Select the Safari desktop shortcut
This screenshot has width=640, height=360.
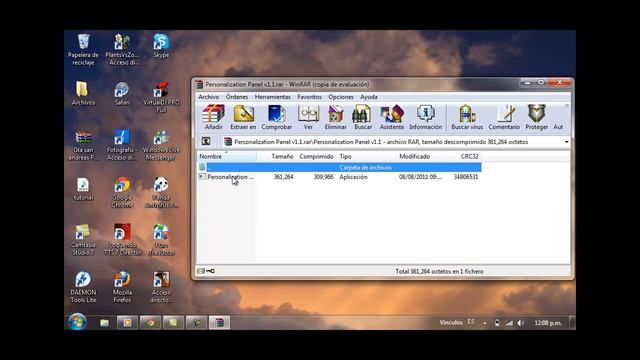click(x=122, y=93)
